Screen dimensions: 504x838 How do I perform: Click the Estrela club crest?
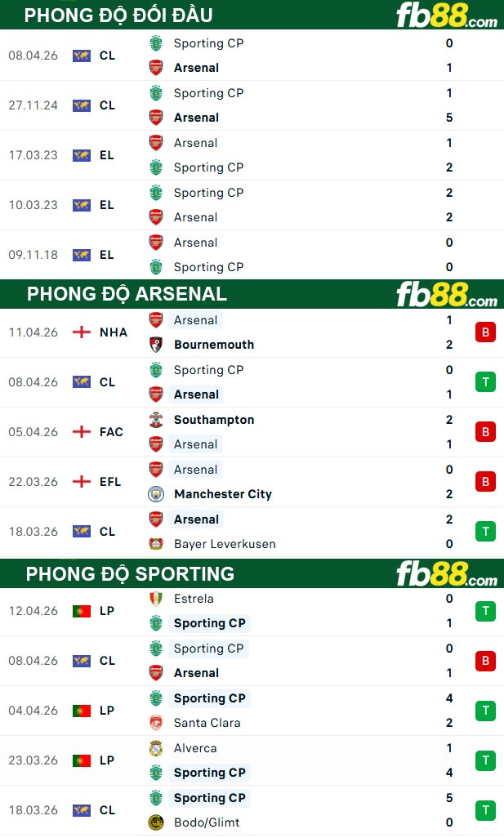155,599
